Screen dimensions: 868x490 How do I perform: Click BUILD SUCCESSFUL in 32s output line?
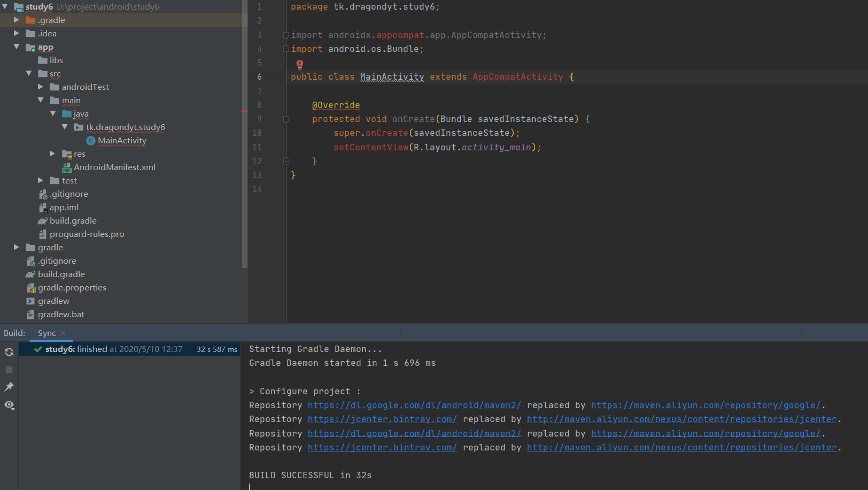(310, 476)
